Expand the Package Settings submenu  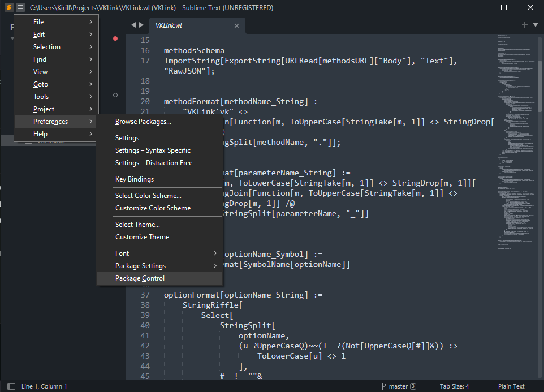[x=159, y=266]
